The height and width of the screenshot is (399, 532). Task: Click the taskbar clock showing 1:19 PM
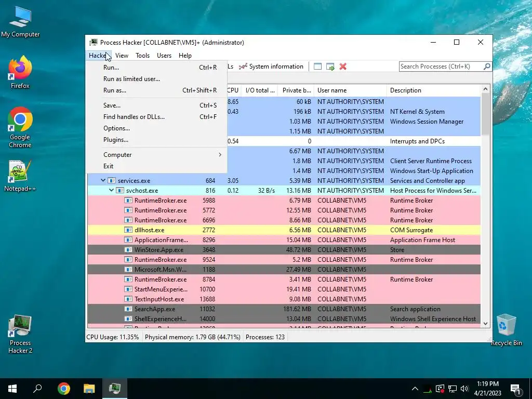(487, 389)
